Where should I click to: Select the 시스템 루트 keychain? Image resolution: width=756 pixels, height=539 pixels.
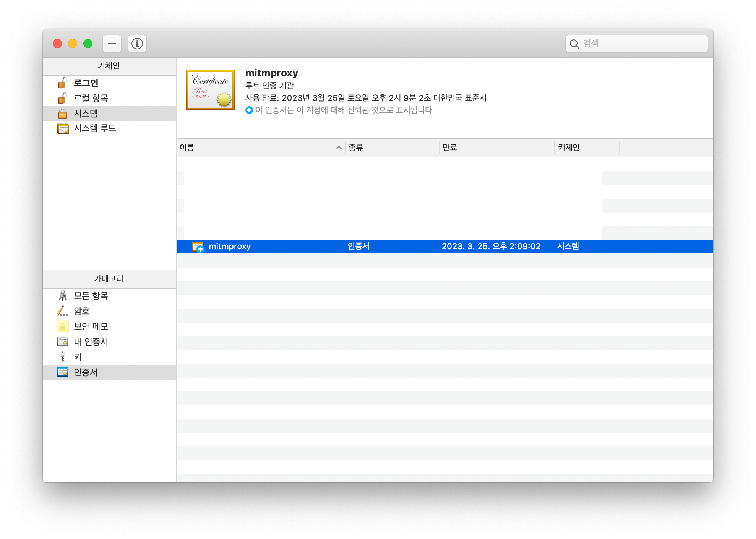109,128
